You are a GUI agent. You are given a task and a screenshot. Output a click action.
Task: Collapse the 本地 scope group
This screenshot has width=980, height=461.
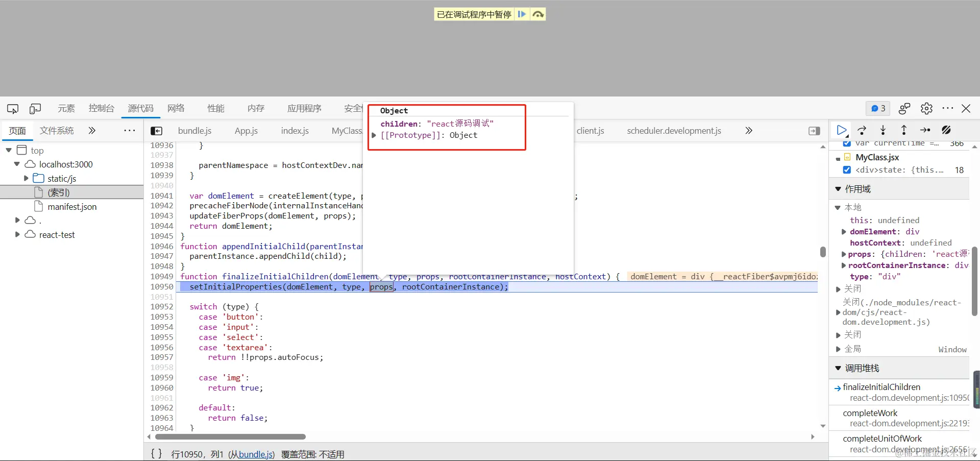[838, 207]
